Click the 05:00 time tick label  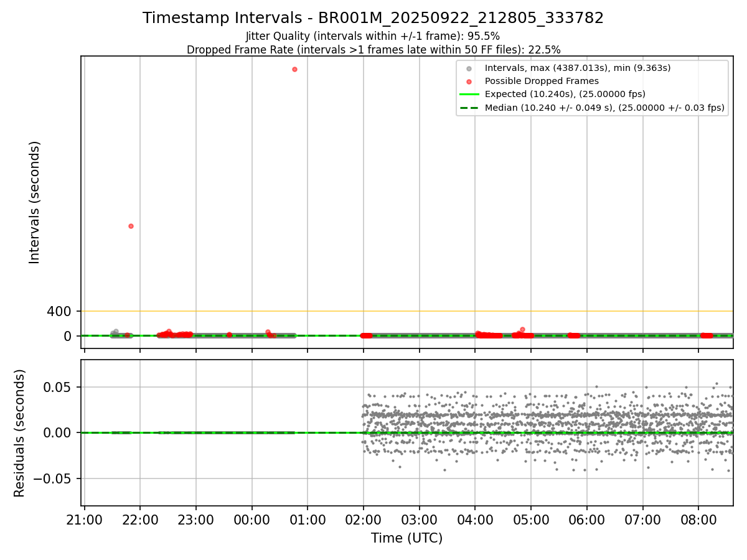click(x=531, y=519)
